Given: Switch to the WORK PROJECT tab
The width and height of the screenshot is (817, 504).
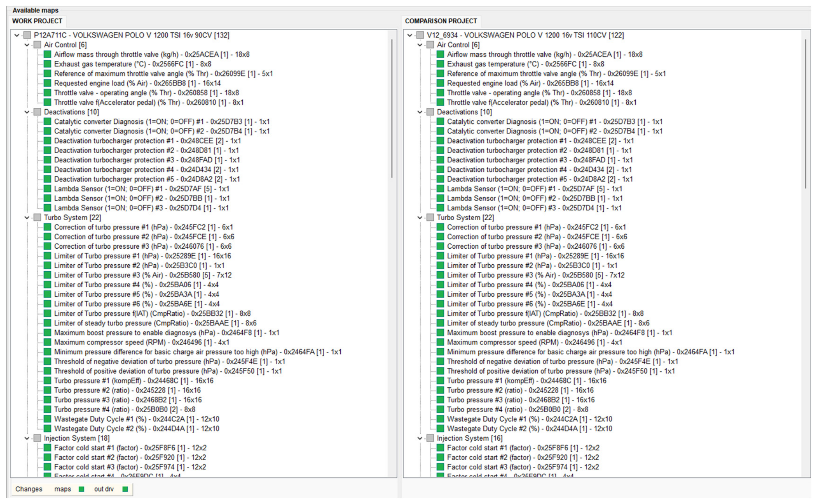Looking at the screenshot, I should point(37,21).
